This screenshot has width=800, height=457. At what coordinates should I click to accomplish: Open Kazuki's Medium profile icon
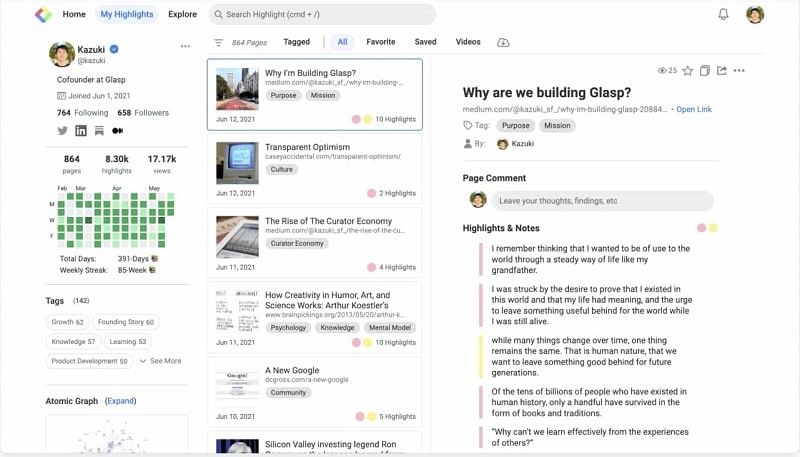pos(117,131)
